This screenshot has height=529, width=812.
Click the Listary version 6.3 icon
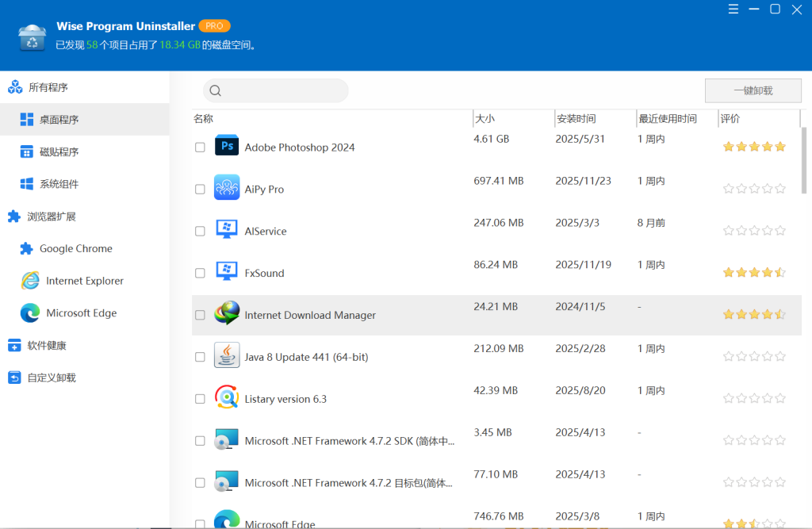pos(227,398)
